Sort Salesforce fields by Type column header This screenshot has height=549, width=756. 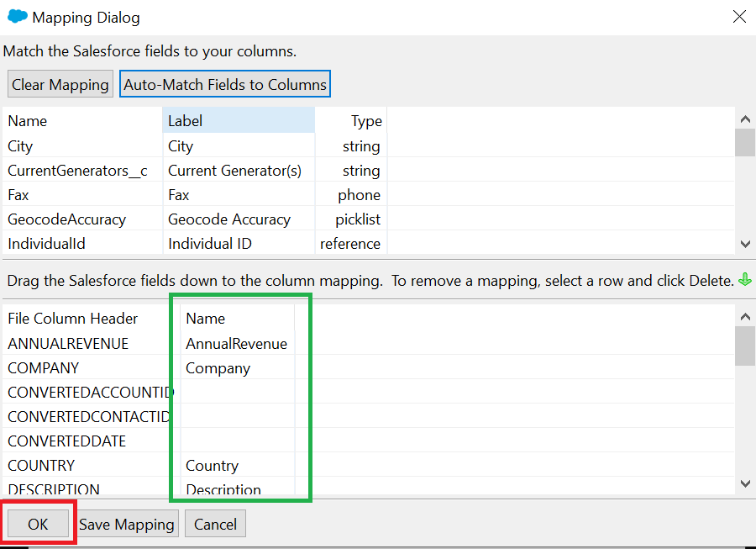pyautogui.click(x=351, y=120)
